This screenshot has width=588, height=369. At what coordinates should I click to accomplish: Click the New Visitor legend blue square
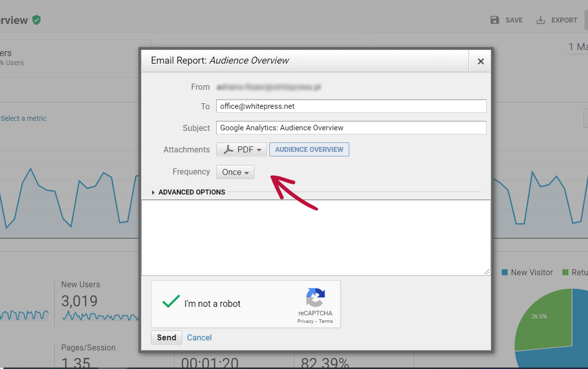click(504, 272)
